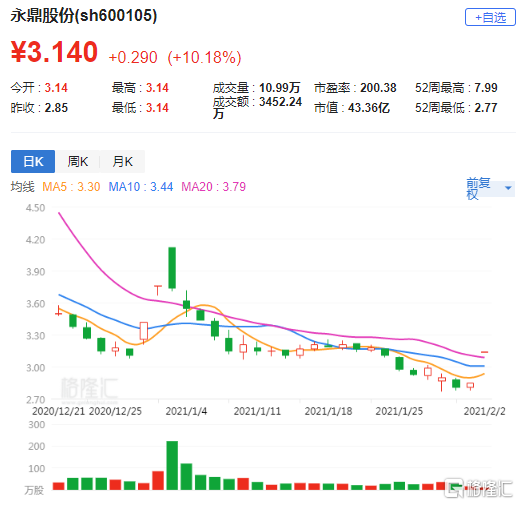
Task: Toggle the MA10 moving average label
Action: click(141, 187)
